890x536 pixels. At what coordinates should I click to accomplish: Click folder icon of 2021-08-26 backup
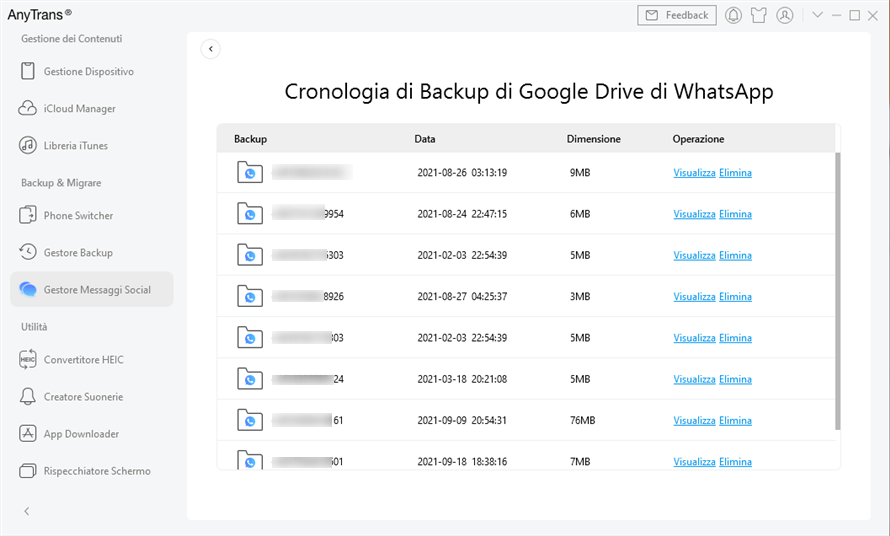250,172
